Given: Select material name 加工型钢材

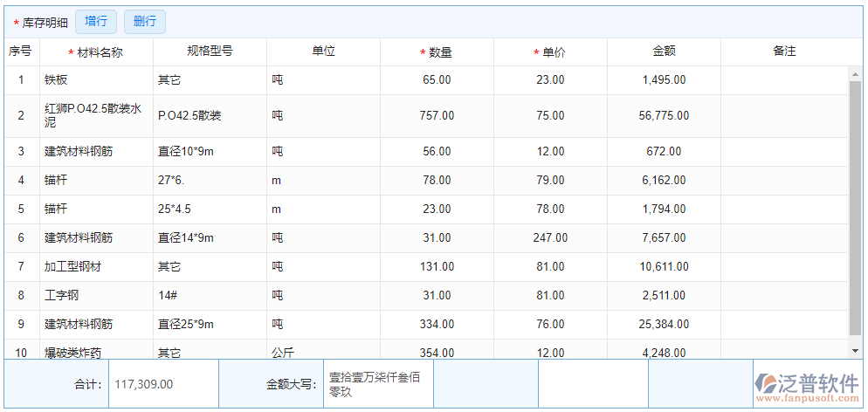Looking at the screenshot, I should [x=96, y=266].
